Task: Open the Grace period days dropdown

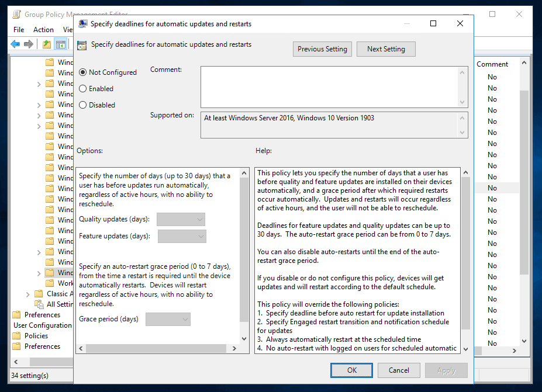Action: coord(168,319)
